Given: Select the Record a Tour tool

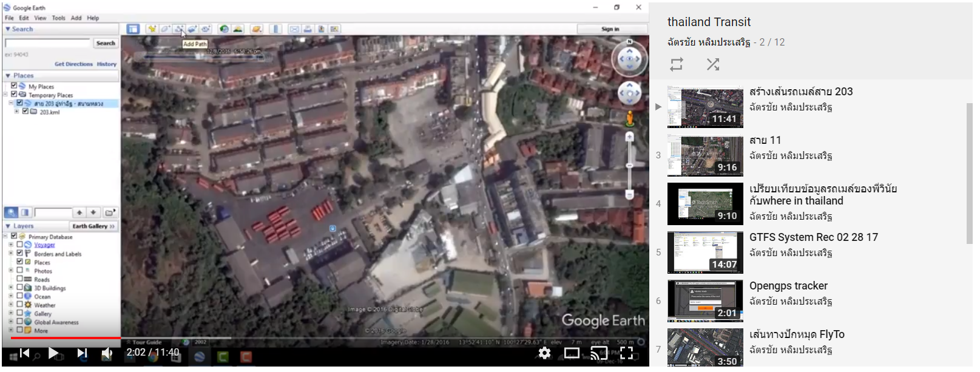Looking at the screenshot, I should (x=206, y=29).
